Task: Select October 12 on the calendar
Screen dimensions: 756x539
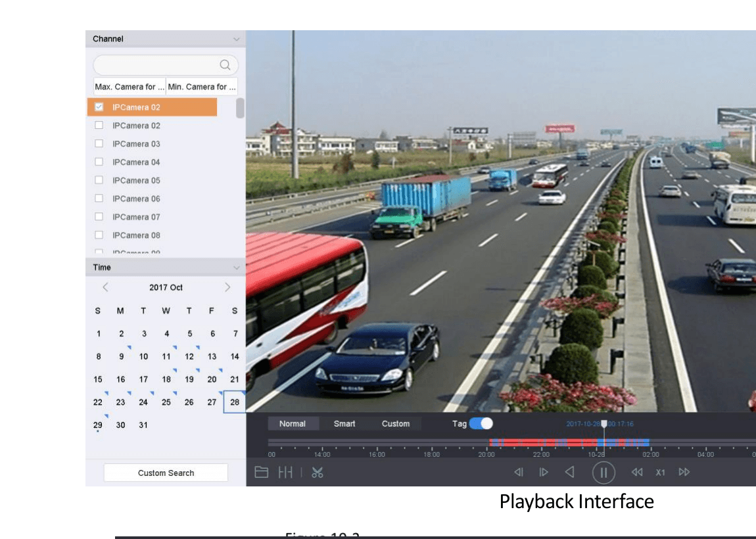Action: click(189, 356)
